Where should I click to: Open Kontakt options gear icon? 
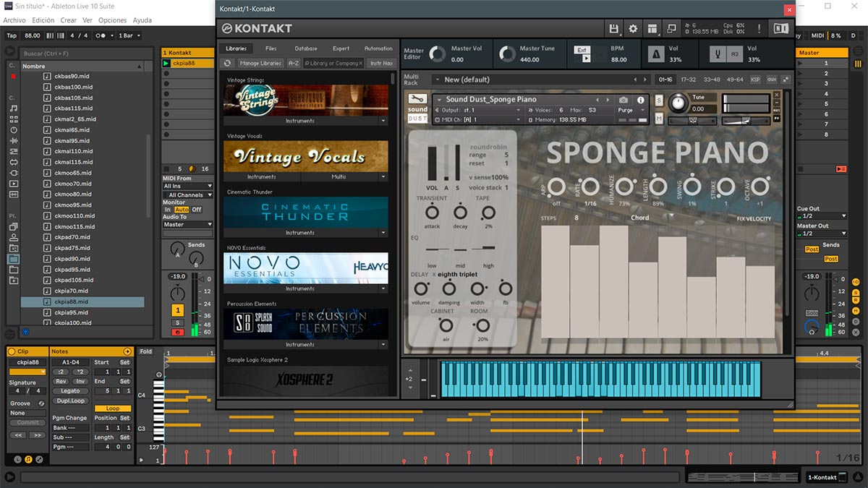click(x=634, y=28)
